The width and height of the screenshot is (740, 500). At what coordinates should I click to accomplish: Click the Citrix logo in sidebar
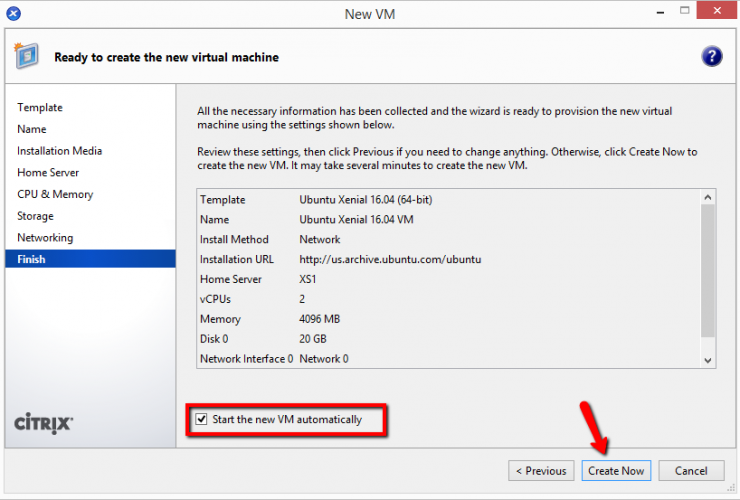point(43,422)
